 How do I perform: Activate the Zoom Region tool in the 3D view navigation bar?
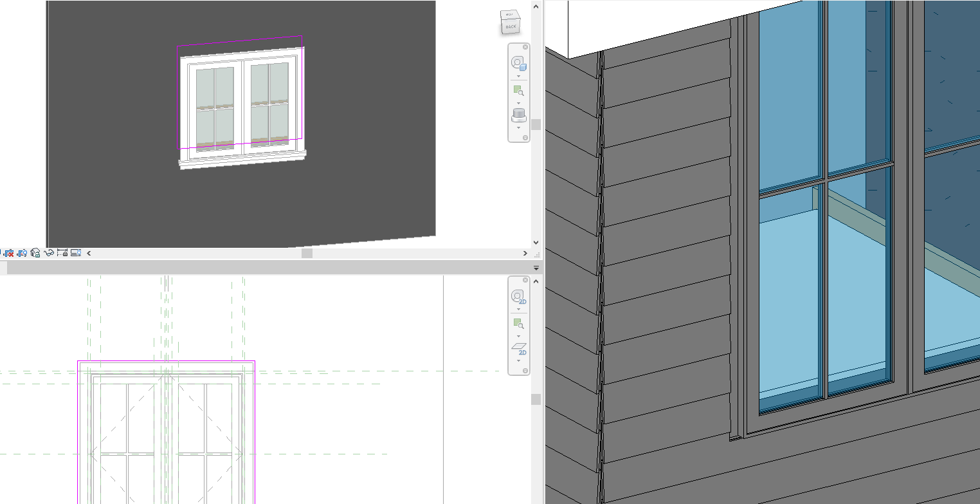pos(518,91)
